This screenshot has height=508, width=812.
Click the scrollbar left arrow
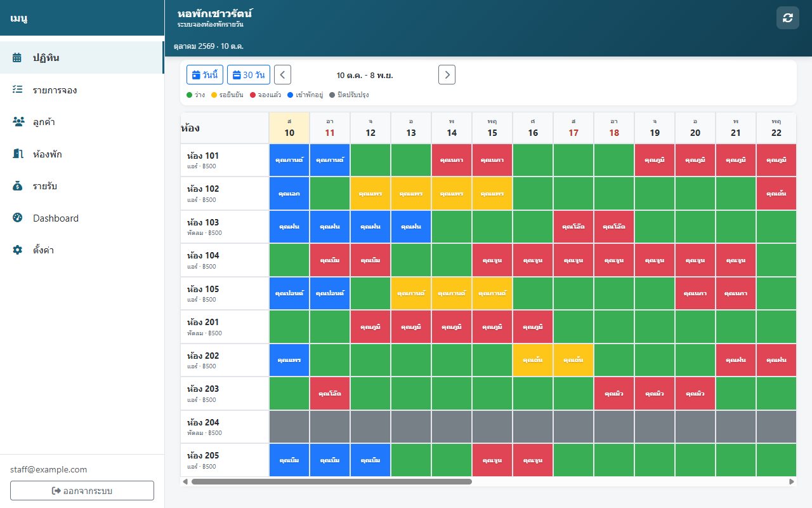(185, 481)
